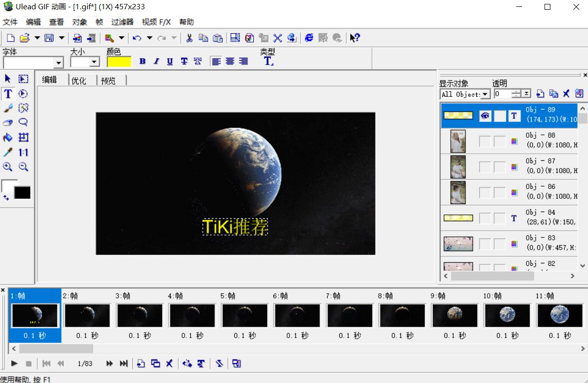This screenshot has height=383, width=588.
Task: Click the Bold formatting button
Action: [x=143, y=62]
